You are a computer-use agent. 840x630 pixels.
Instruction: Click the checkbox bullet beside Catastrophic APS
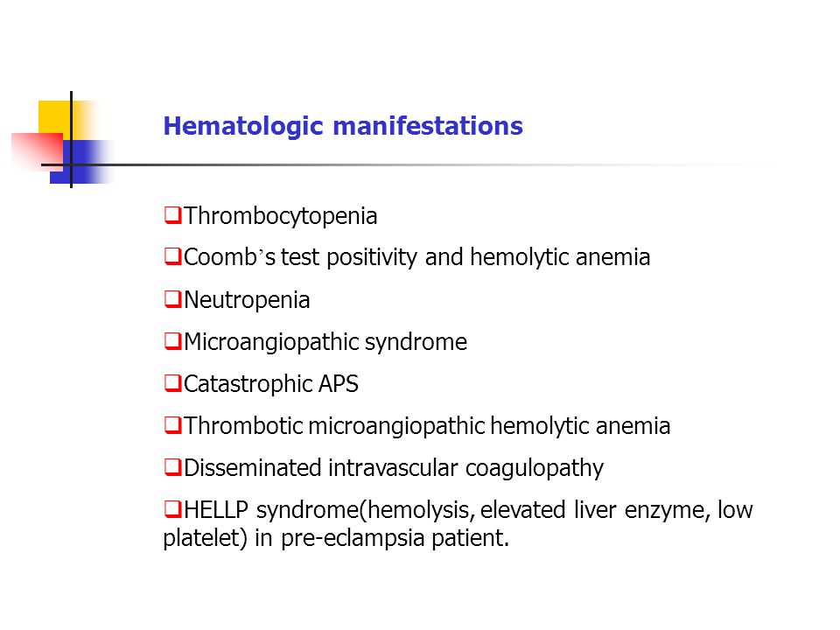click(172, 383)
